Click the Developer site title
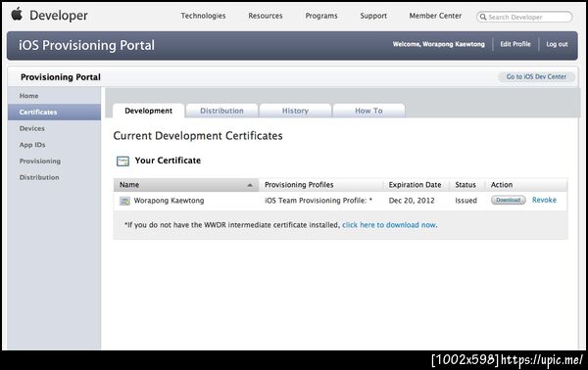588x370 pixels. [59, 16]
